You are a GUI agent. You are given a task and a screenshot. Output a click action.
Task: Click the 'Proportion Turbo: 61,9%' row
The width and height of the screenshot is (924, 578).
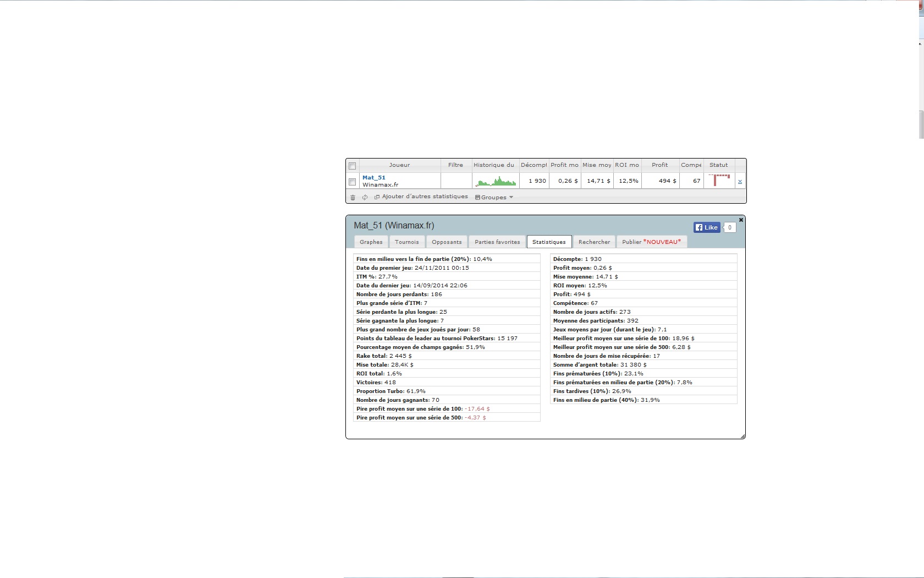[x=447, y=391]
